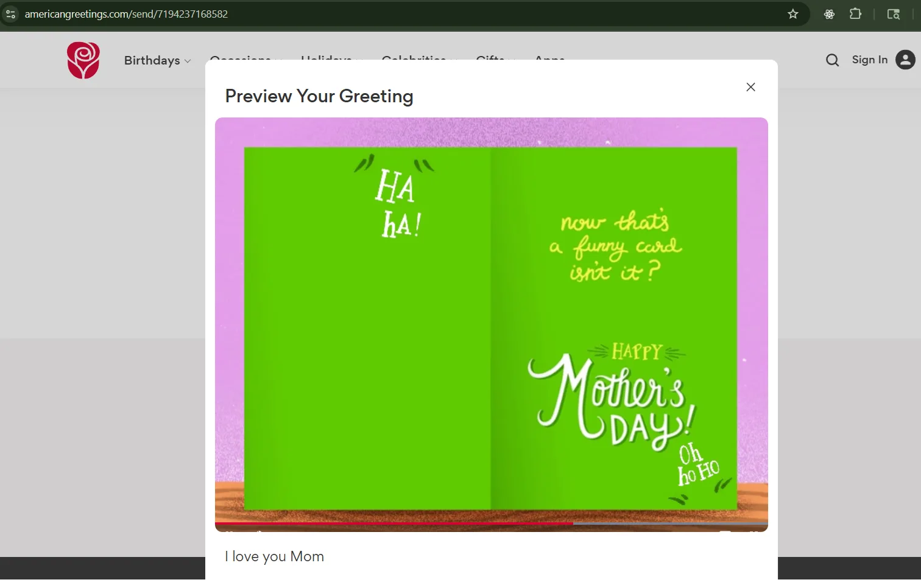This screenshot has height=588, width=921.
Task: Open the media/tab search icon at top right
Action: click(894, 14)
